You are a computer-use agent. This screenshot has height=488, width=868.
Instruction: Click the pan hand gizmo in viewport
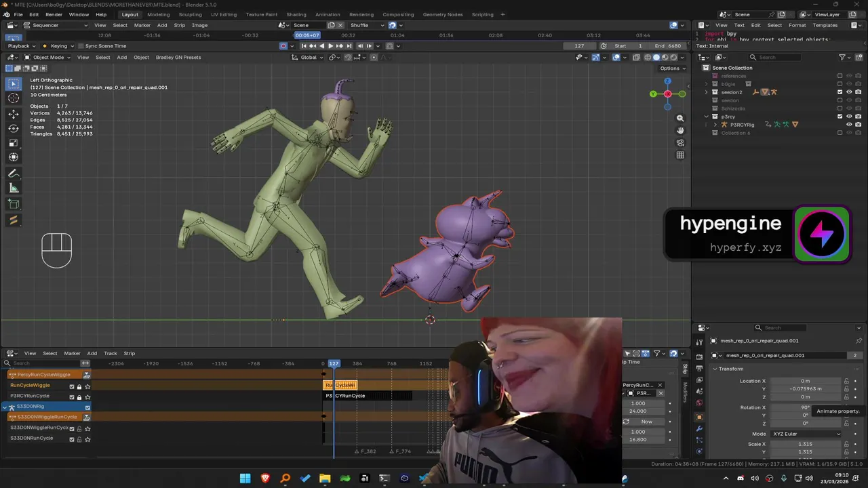click(x=680, y=130)
